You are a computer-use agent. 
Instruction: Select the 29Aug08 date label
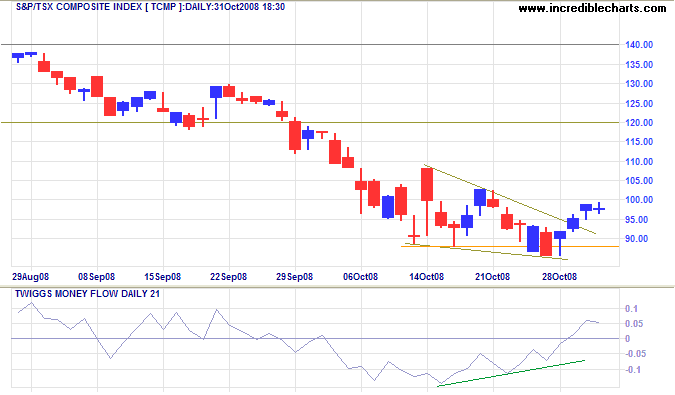[x=30, y=277]
